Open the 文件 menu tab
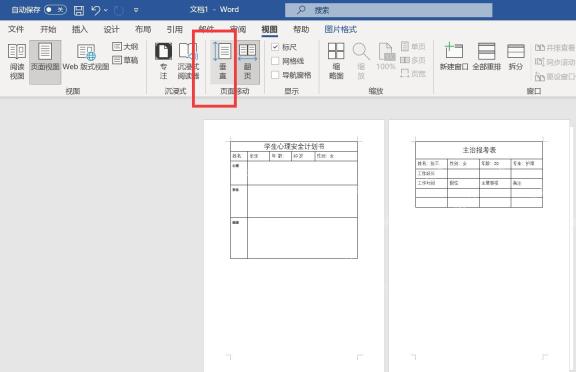The height and width of the screenshot is (372, 576). 16,29
